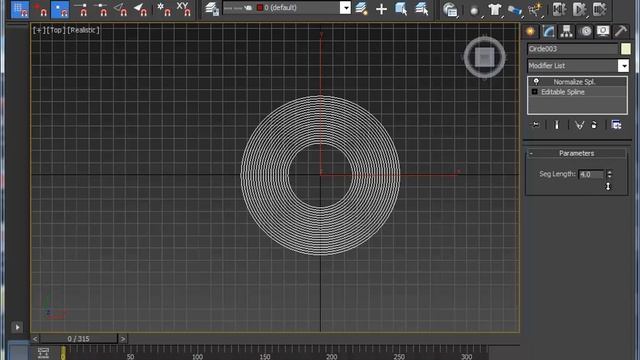Viewport: 640px width, 360px height.
Task: Toggle the XY axis constraint snap
Action: tap(184, 9)
